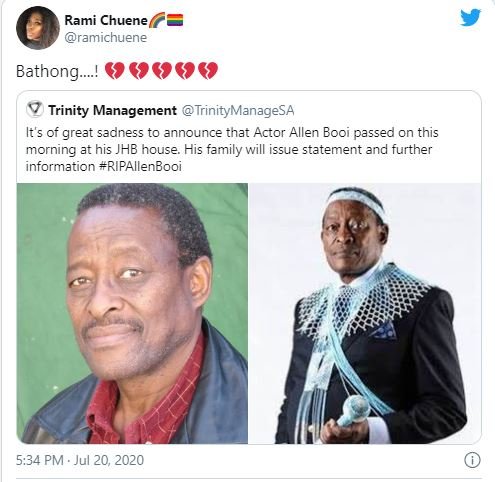This screenshot has height=482, width=495.
Task: Click the rainbow emoji beside Rami Chuene
Action: click(x=157, y=20)
